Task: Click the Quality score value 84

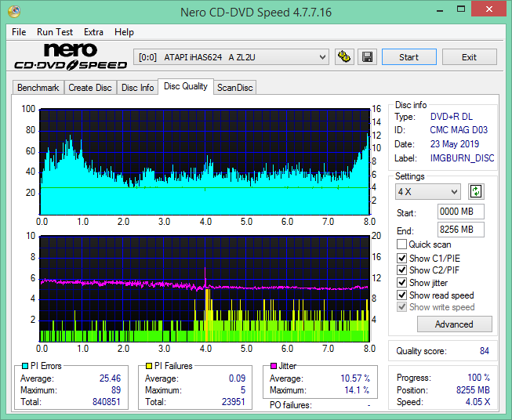Action: pos(485,351)
